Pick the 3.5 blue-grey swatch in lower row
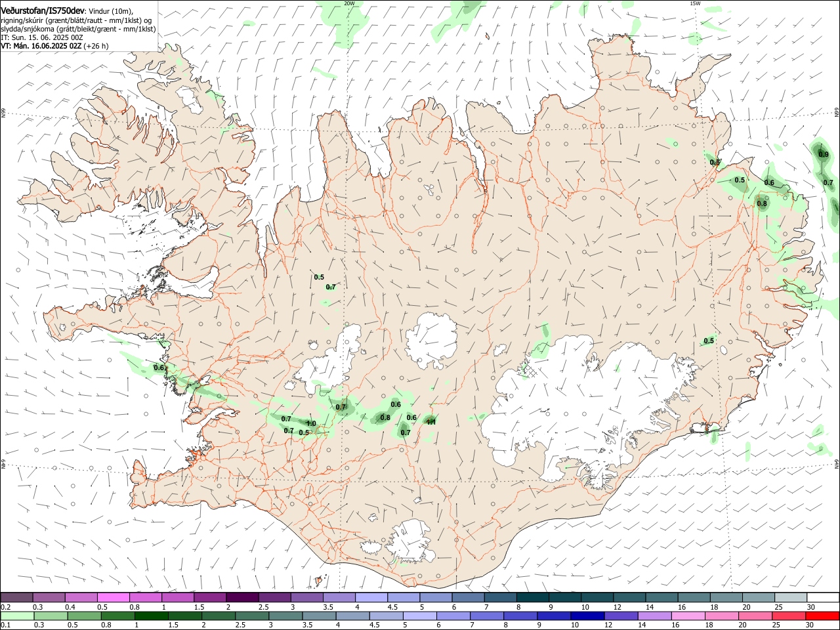The height and width of the screenshot is (630, 840). (x=319, y=616)
